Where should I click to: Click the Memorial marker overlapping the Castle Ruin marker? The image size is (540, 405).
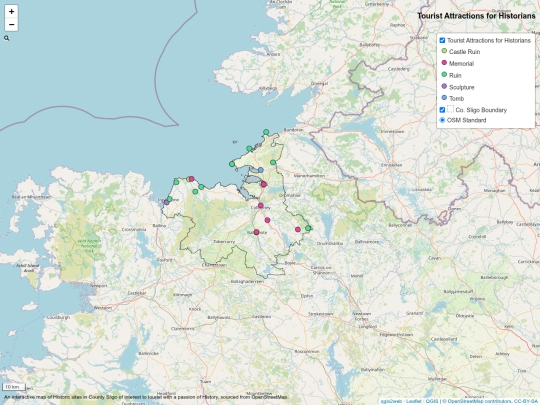tap(191, 179)
